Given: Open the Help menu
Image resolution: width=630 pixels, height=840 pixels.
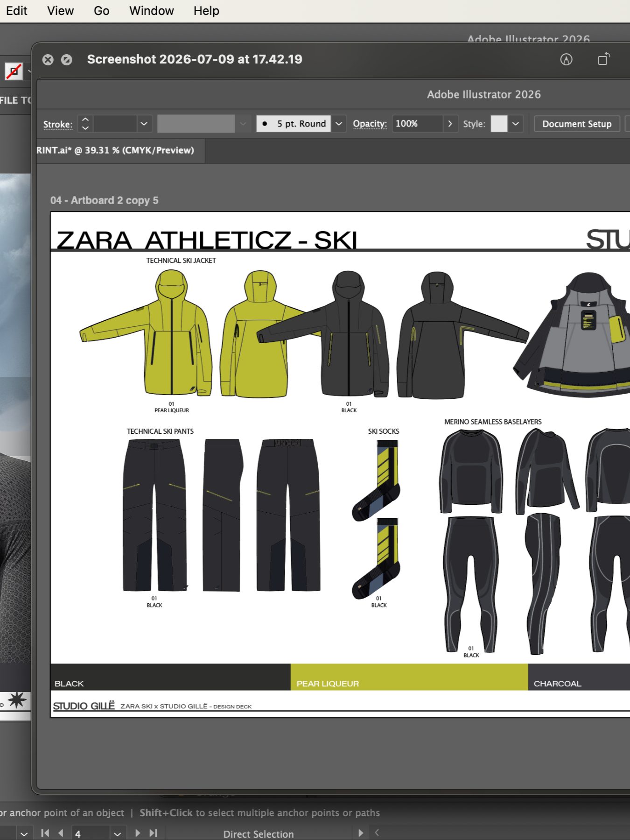Looking at the screenshot, I should (x=206, y=11).
